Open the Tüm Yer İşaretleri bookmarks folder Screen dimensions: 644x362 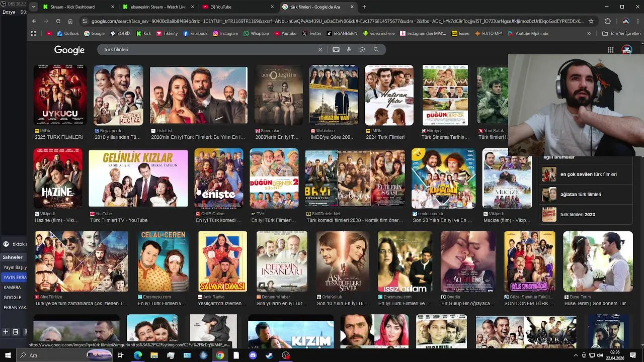(621, 34)
